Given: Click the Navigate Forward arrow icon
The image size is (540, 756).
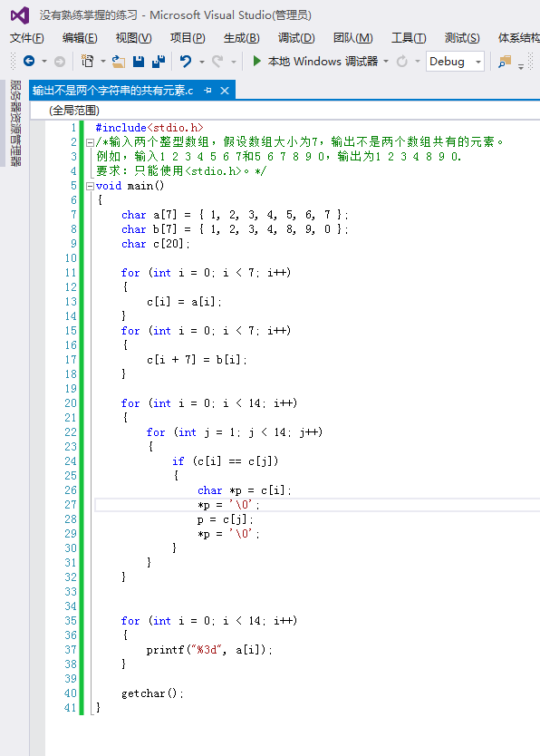Looking at the screenshot, I should [x=59, y=62].
